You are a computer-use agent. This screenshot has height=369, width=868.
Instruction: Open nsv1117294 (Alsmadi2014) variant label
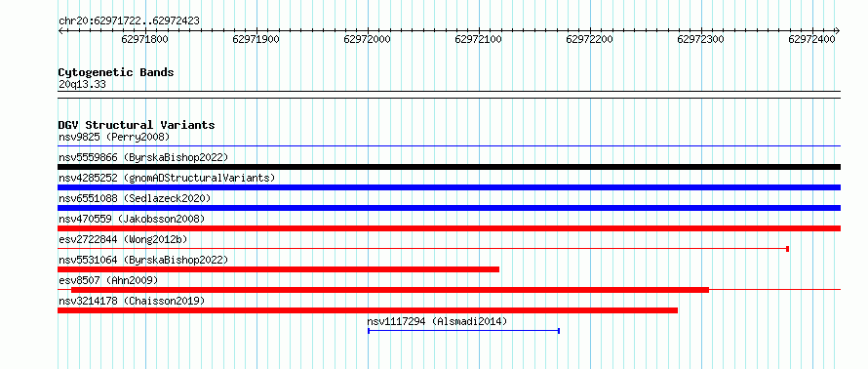(437, 321)
